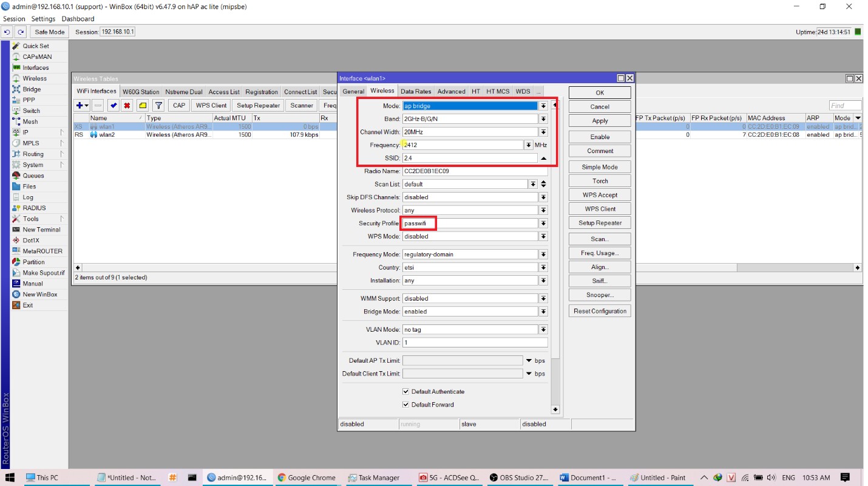Launch New Terminal from sidebar
The image size is (868, 486).
point(41,230)
